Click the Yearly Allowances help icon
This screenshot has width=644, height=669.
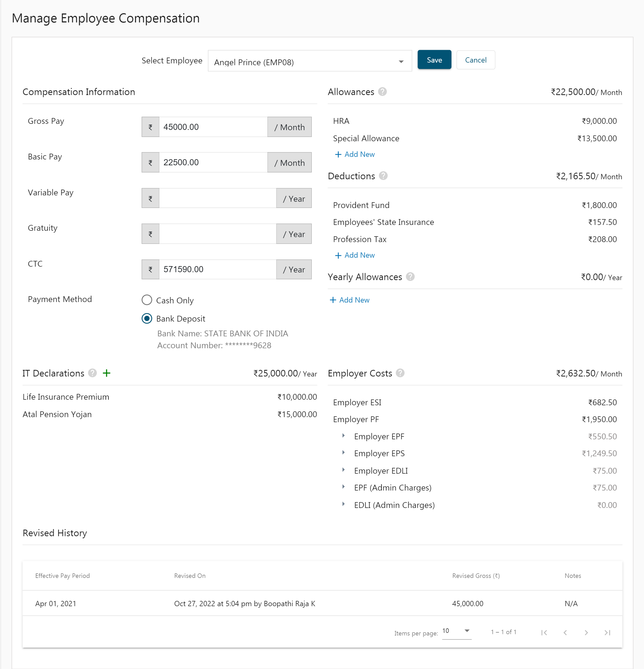pyautogui.click(x=410, y=277)
